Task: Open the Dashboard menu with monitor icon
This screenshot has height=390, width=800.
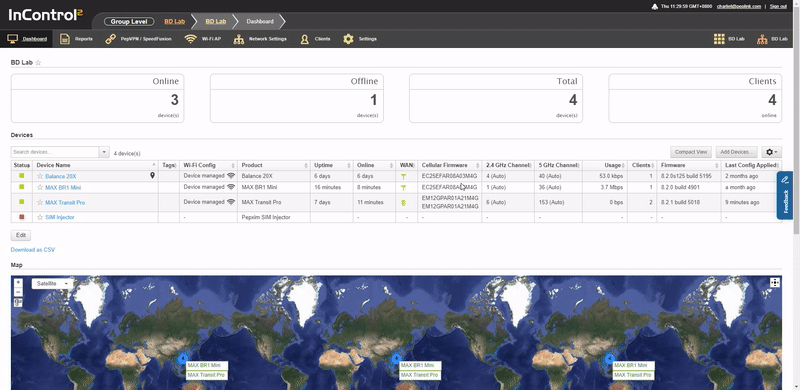Action: click(x=28, y=39)
